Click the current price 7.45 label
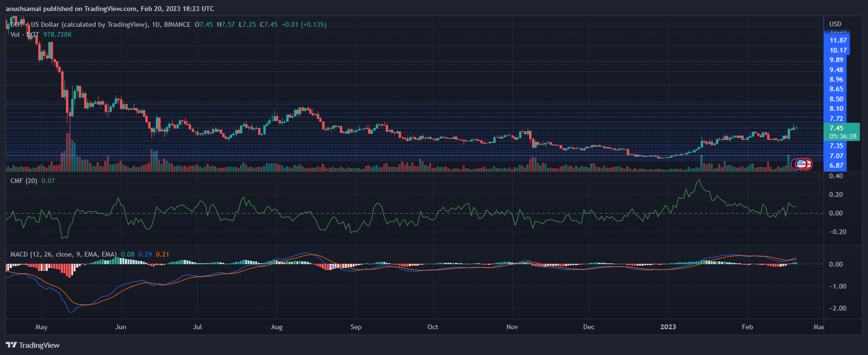 coord(836,128)
